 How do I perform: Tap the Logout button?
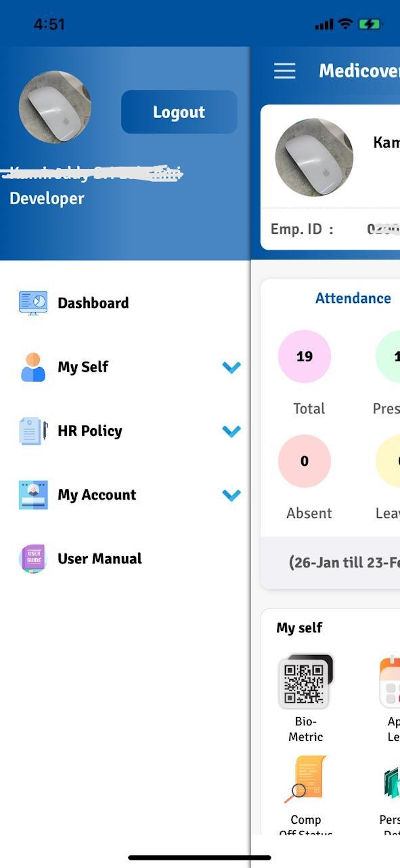179,112
